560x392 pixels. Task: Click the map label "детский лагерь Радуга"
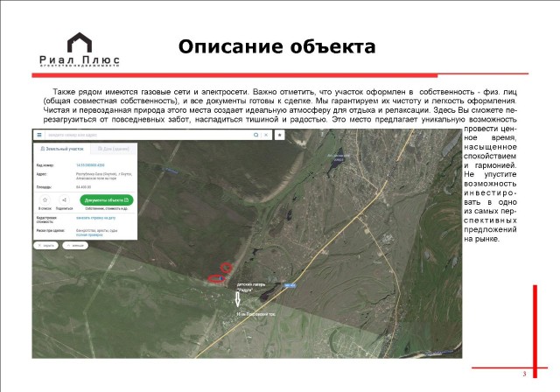pos(251,287)
